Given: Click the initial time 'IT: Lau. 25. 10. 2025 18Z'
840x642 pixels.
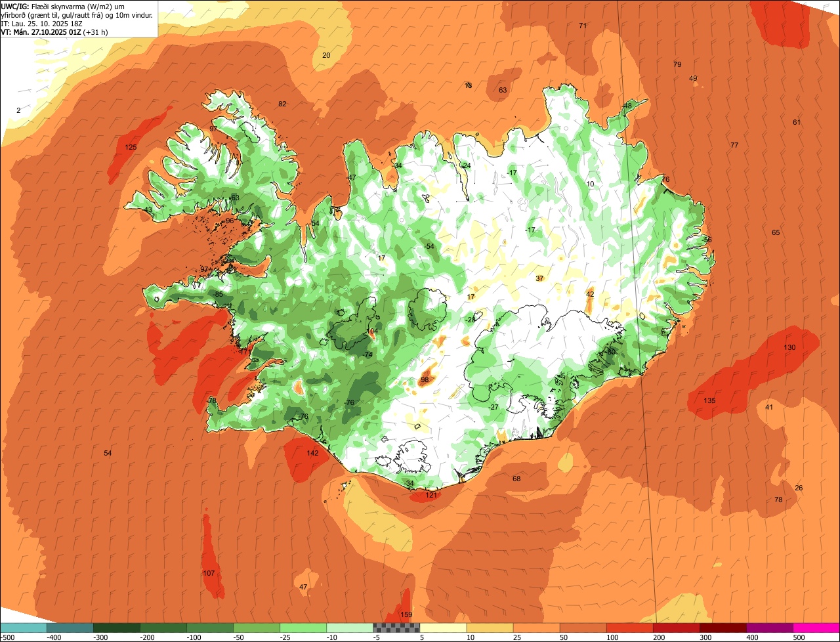Looking at the screenshot, I should 41,24.
